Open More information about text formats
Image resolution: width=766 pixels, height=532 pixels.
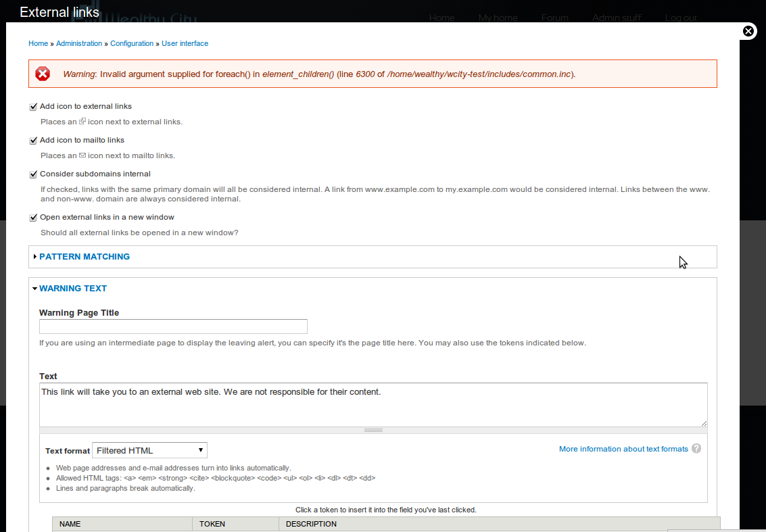tap(623, 449)
